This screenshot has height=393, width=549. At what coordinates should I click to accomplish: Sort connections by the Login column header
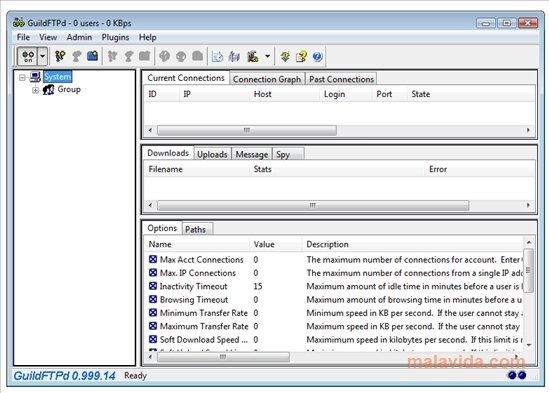pyautogui.click(x=346, y=94)
